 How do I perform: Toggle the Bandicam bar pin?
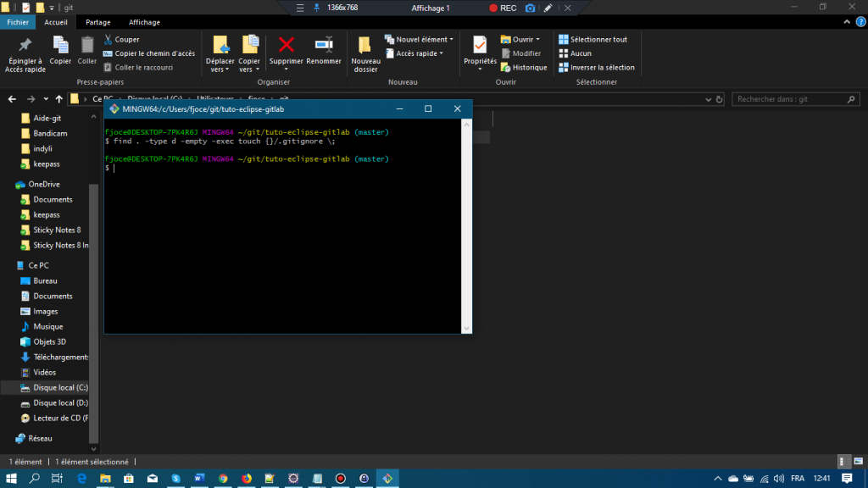(x=317, y=8)
